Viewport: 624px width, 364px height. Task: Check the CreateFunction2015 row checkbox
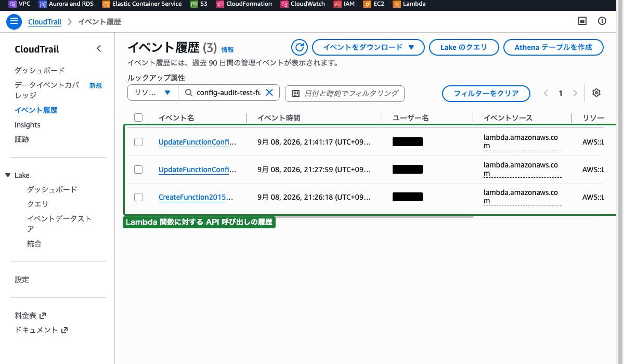point(138,197)
